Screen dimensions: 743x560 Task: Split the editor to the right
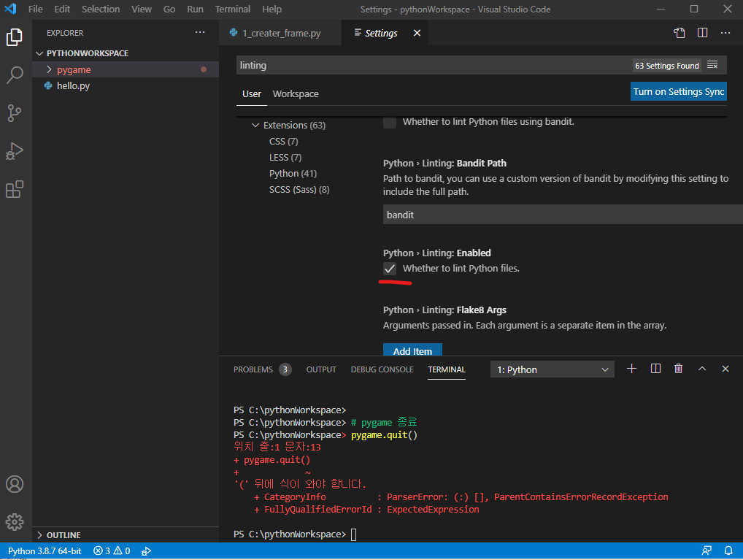[x=702, y=33]
